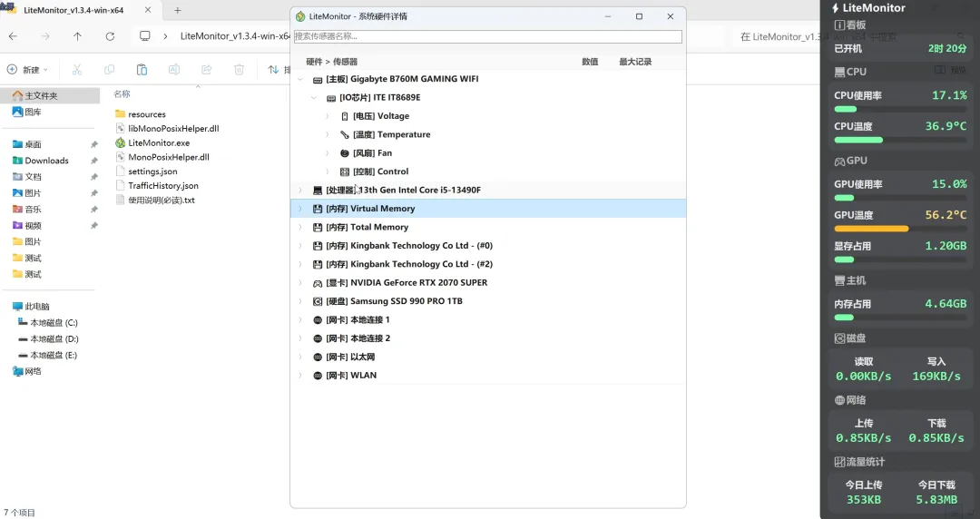Image resolution: width=980 pixels, height=519 pixels.
Task: Click the GPU icon beside NVIDIA GeForce RTX 2070
Action: 318,282
